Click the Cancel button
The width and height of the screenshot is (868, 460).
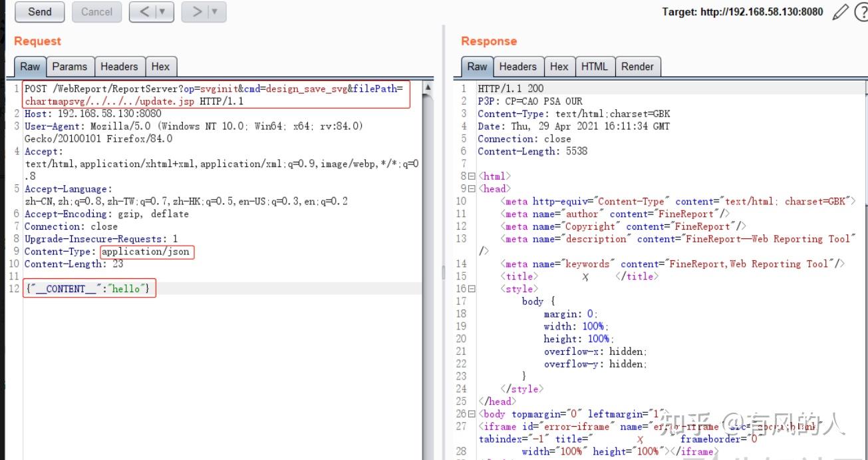(96, 11)
